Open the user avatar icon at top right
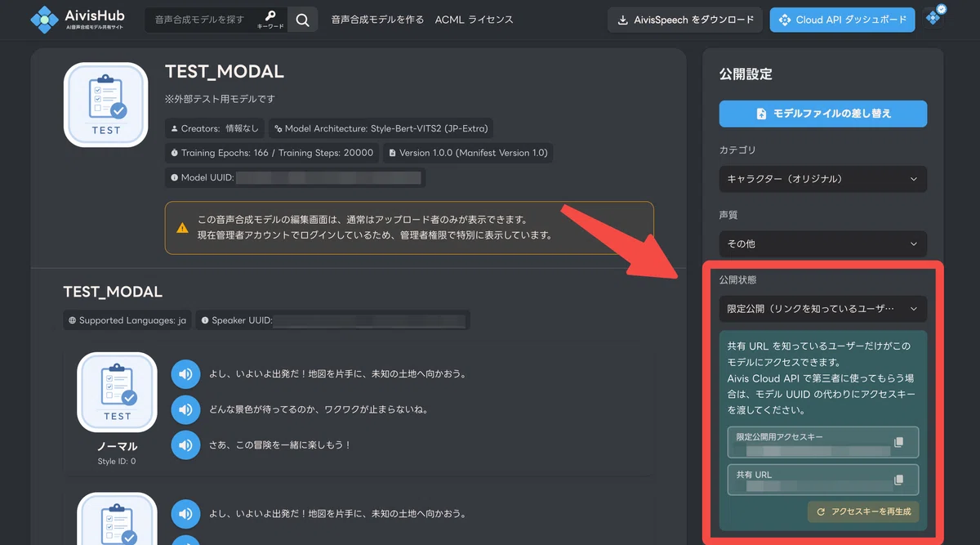Viewport: 980px width, 545px height. click(x=936, y=16)
